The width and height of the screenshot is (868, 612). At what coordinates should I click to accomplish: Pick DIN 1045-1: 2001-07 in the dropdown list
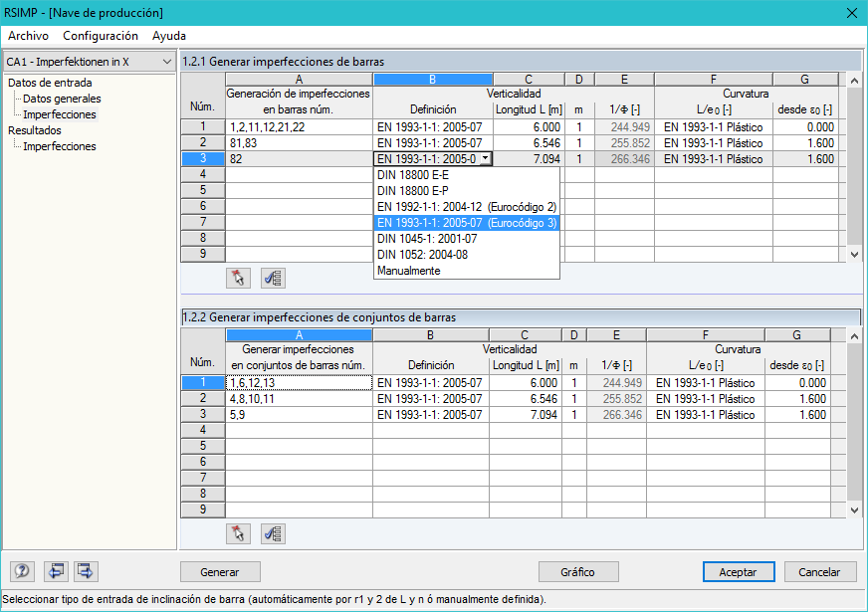point(467,239)
